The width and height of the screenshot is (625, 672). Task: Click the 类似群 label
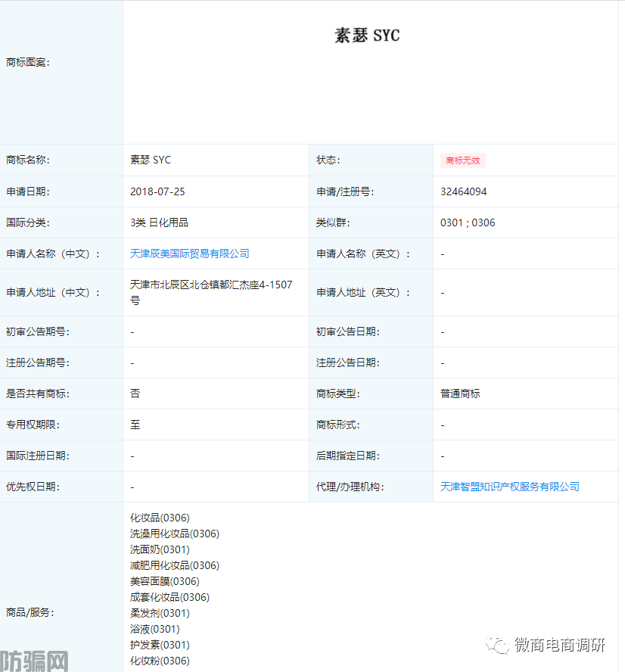333,222
